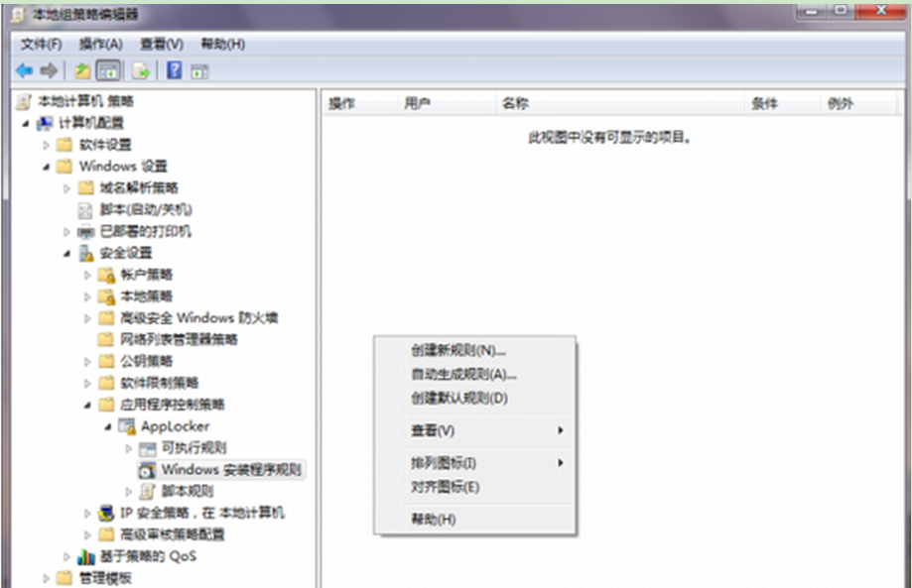Click the Up one level folder icon
912x588 pixels.
tap(82, 70)
